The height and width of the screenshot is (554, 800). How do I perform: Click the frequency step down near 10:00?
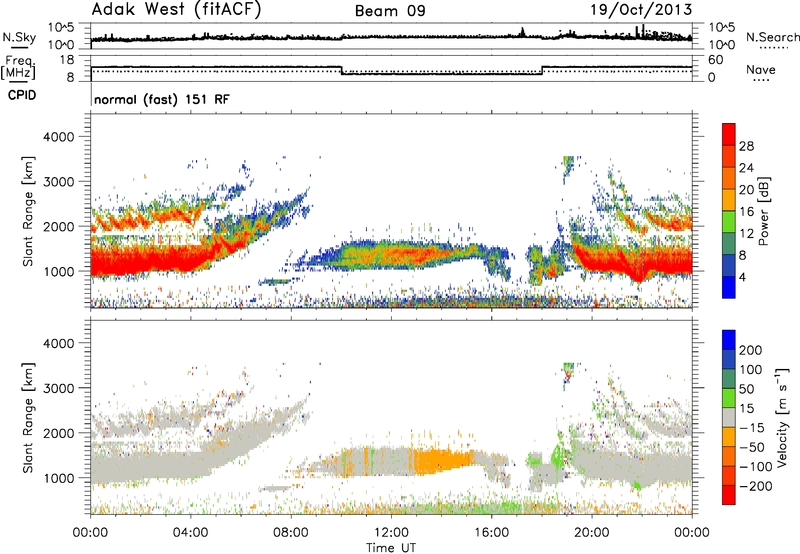tap(341, 70)
